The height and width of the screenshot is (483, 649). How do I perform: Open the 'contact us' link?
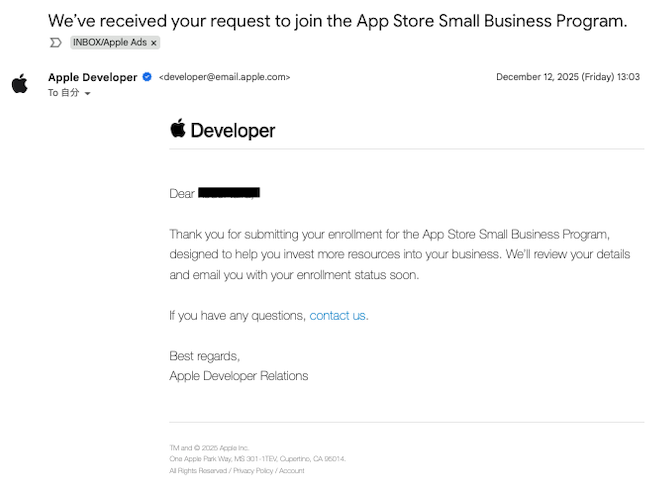coord(338,315)
